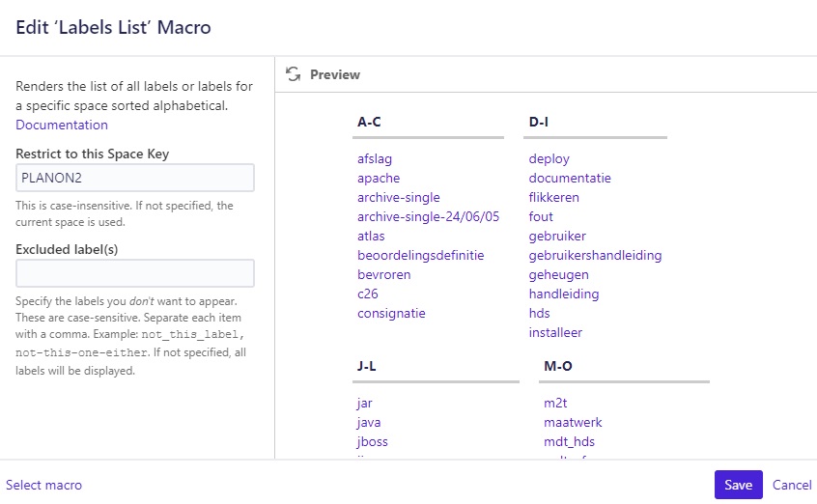Click the Edit 'Labels List' Macro title
This screenshot has height=504, width=817.
(114, 27)
